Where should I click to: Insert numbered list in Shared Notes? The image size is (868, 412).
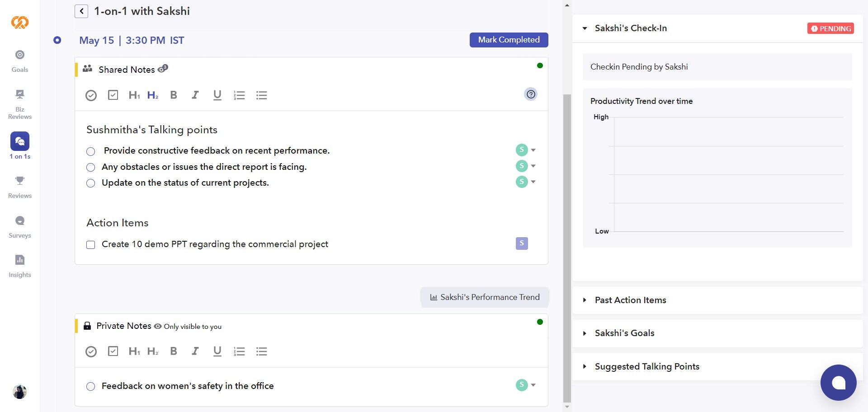tap(239, 95)
